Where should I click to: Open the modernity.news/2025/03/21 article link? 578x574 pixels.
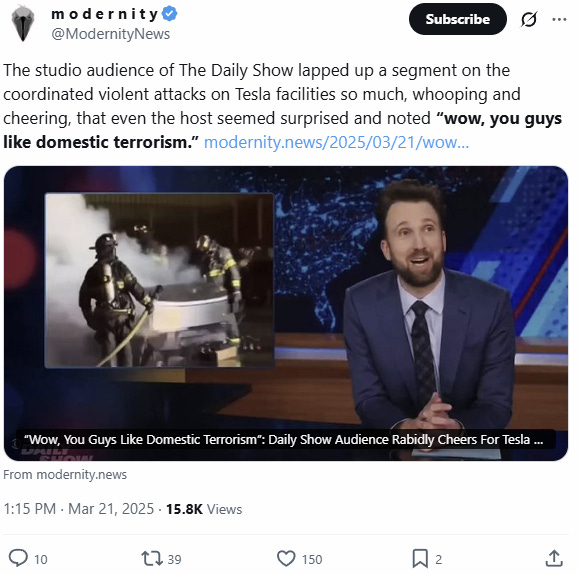[336, 142]
